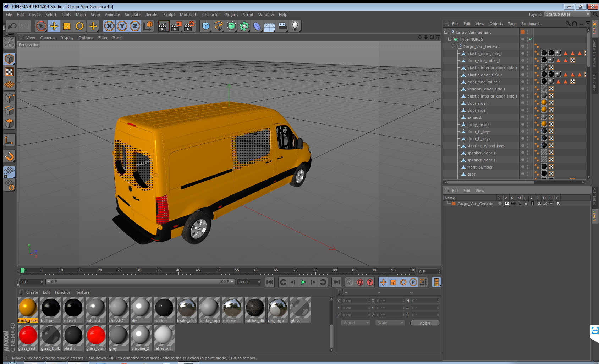Switch to Model mode
This screenshot has width=599, height=364.
click(x=9, y=59)
